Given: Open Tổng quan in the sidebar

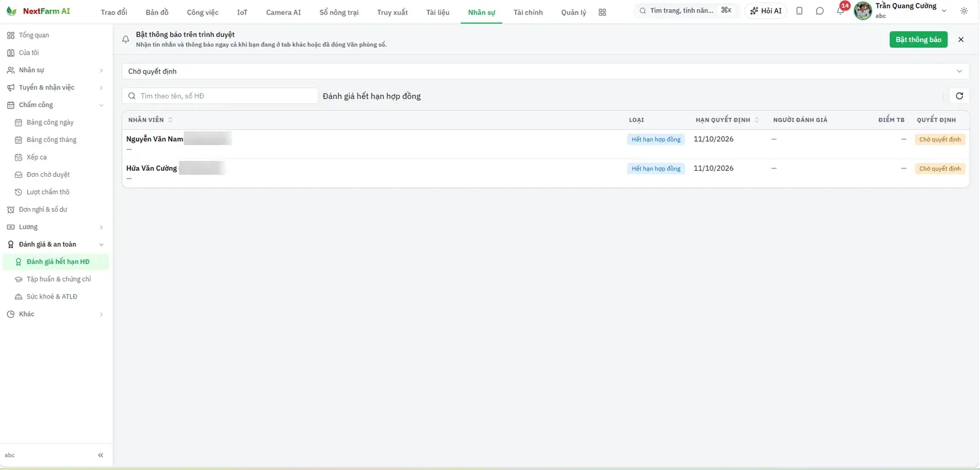Looking at the screenshot, I should [x=56, y=35].
